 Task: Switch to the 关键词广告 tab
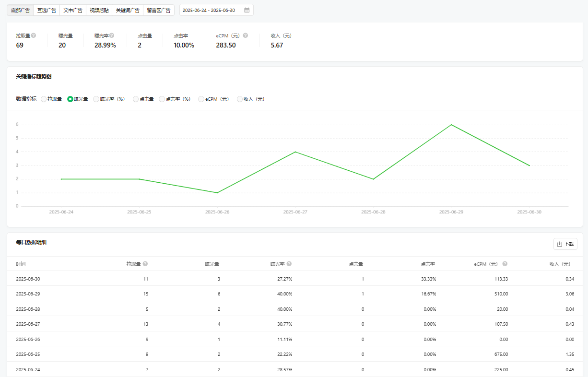point(128,10)
